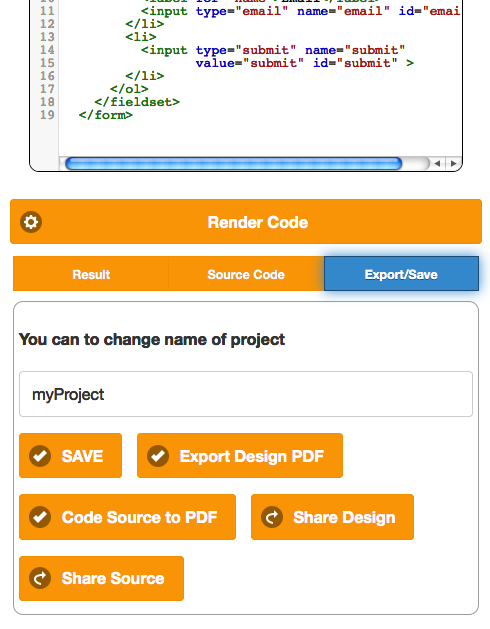Click Code Source to PDF label

(139, 517)
